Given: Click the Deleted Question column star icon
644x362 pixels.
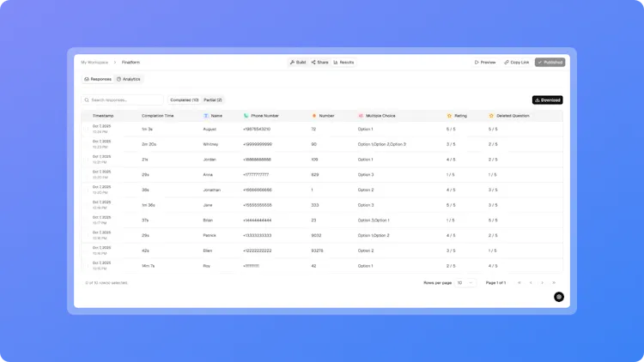Looking at the screenshot, I should tap(491, 116).
